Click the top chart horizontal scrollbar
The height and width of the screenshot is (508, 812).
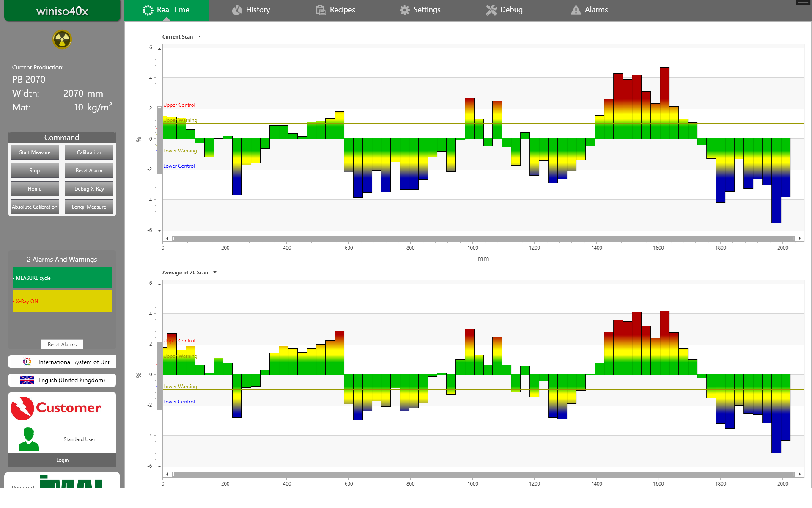[483, 238]
